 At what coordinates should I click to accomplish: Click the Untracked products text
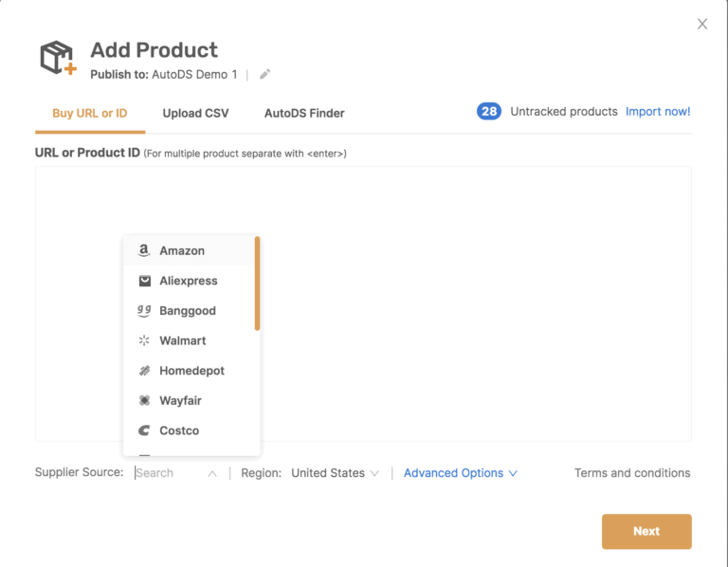[564, 112]
